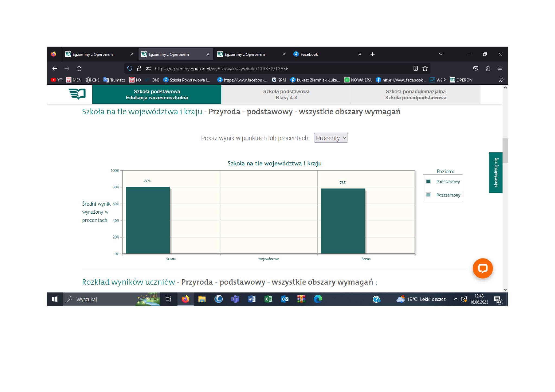555x392 pixels.
Task: Open the help question mark tray icon
Action: pos(376,299)
